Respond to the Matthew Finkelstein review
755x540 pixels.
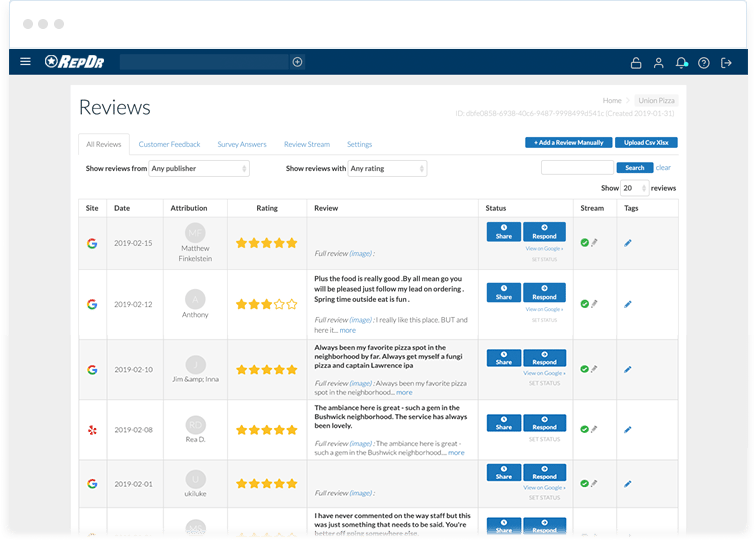coord(544,232)
